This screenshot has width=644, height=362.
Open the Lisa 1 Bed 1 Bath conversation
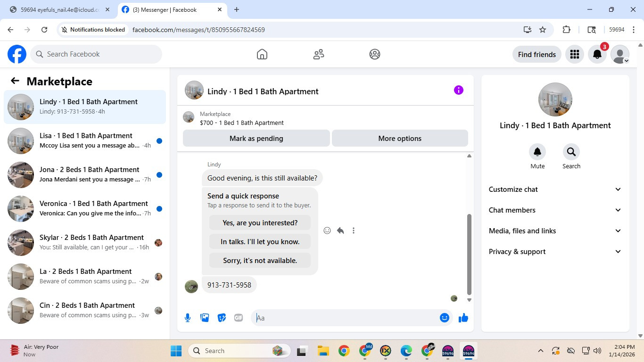[85, 141]
